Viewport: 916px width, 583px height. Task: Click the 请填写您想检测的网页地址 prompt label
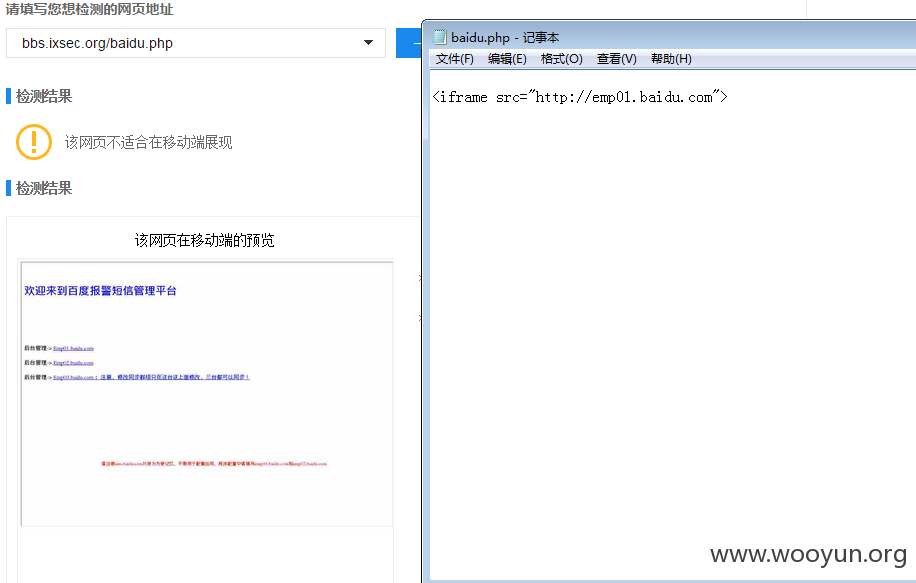pyautogui.click(x=89, y=9)
